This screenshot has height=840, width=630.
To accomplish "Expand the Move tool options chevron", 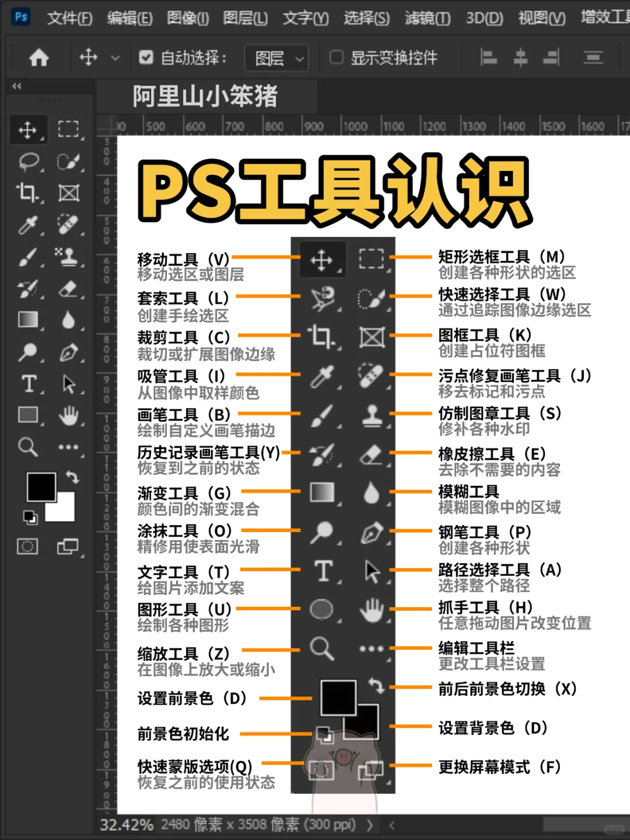I will click(x=115, y=58).
